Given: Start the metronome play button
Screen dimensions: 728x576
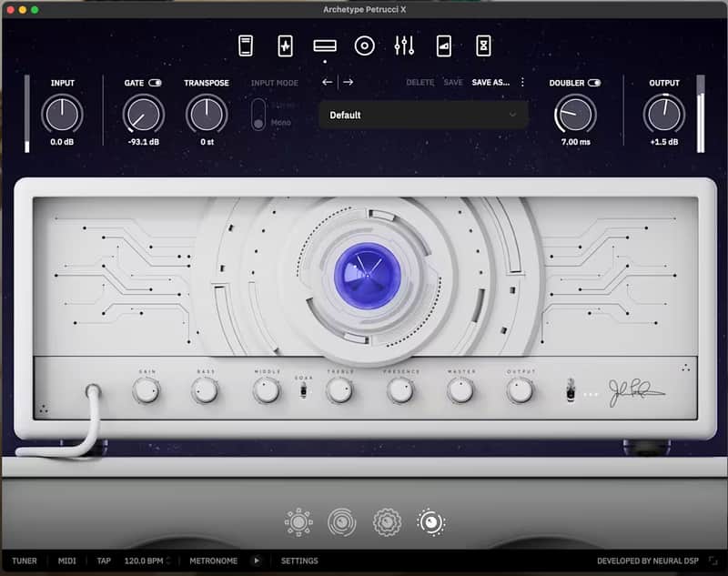Looking at the screenshot, I should pos(257,561).
